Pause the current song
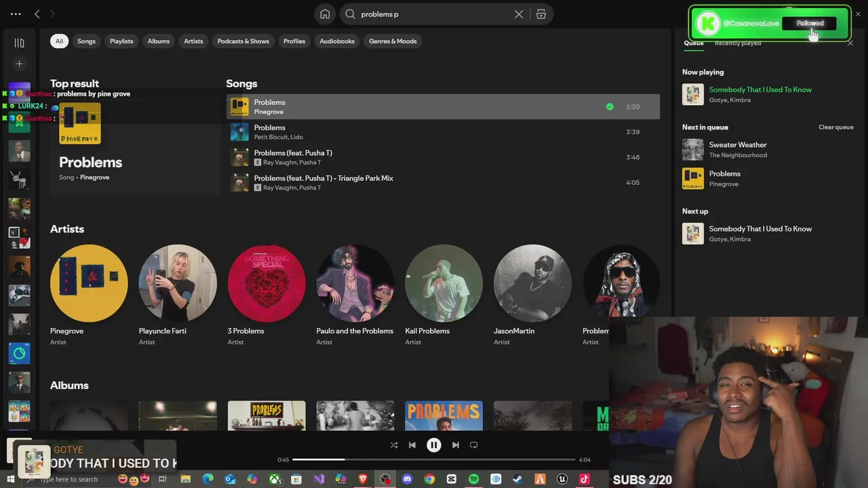Image resolution: width=868 pixels, height=488 pixels. (434, 445)
